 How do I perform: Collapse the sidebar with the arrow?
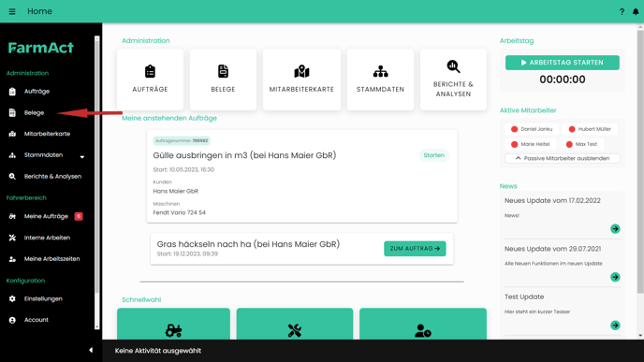tap(91, 350)
